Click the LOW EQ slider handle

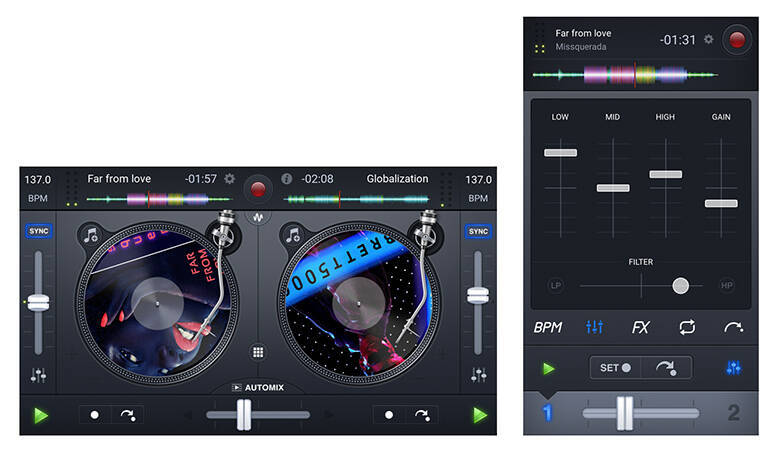(561, 153)
